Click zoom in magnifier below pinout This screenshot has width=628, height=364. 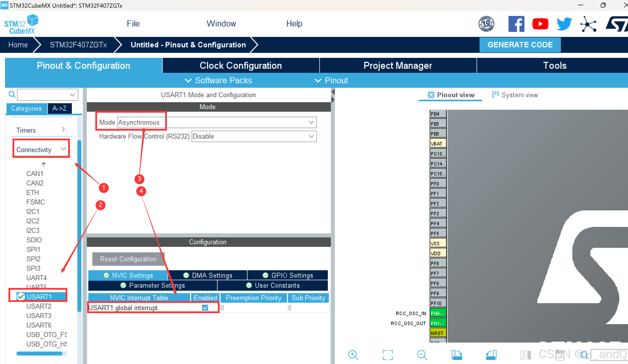[x=353, y=355]
